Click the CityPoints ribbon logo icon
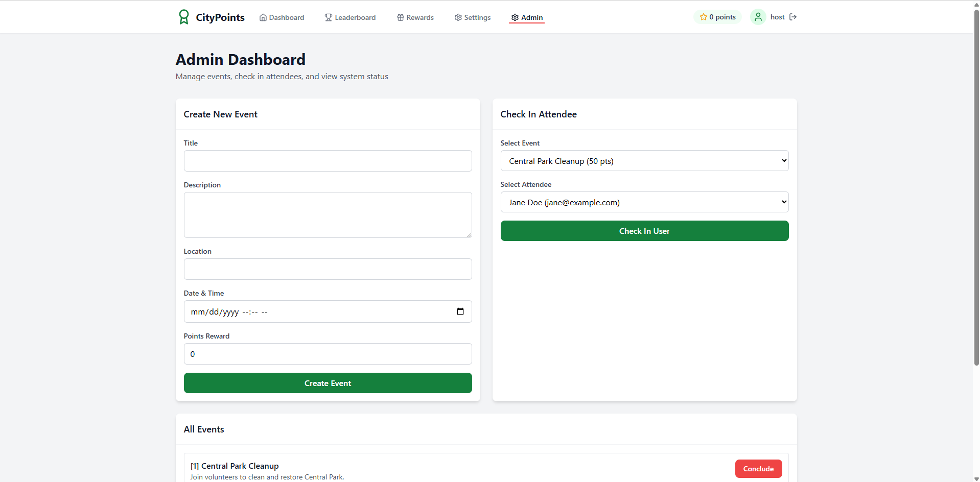 coord(183,17)
